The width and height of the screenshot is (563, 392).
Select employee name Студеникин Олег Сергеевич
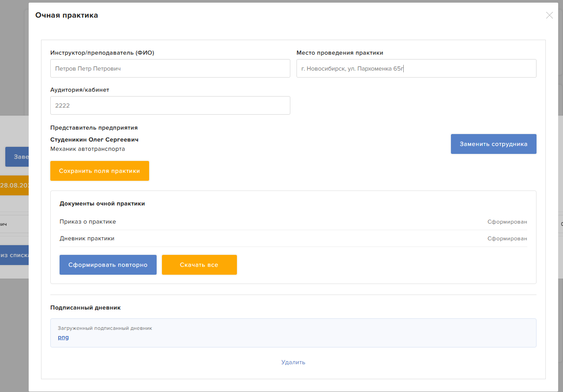tap(94, 139)
